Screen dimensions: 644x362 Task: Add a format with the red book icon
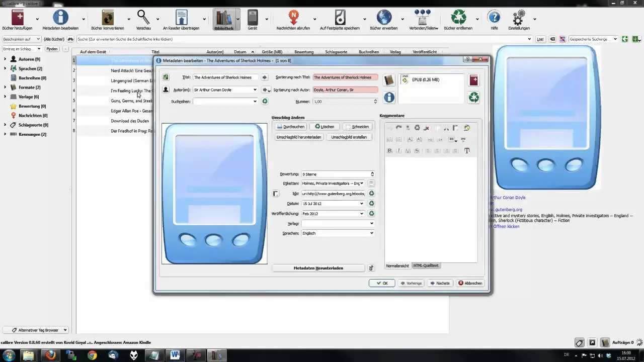click(474, 80)
